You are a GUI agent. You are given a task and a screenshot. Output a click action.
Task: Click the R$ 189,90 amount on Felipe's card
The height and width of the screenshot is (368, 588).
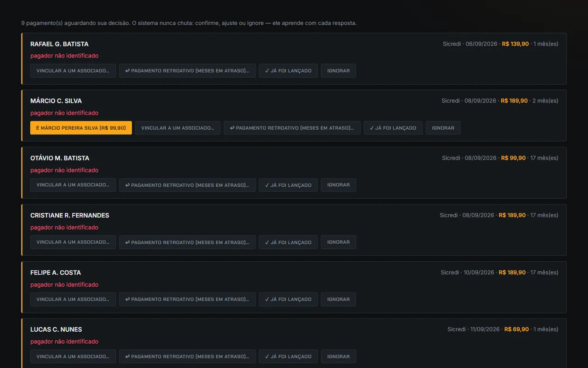(512, 272)
